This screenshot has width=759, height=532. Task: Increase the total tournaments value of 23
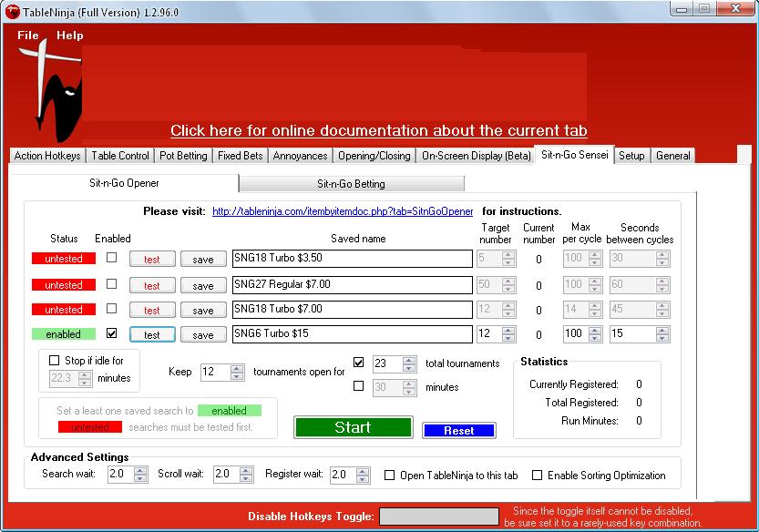[409, 360]
